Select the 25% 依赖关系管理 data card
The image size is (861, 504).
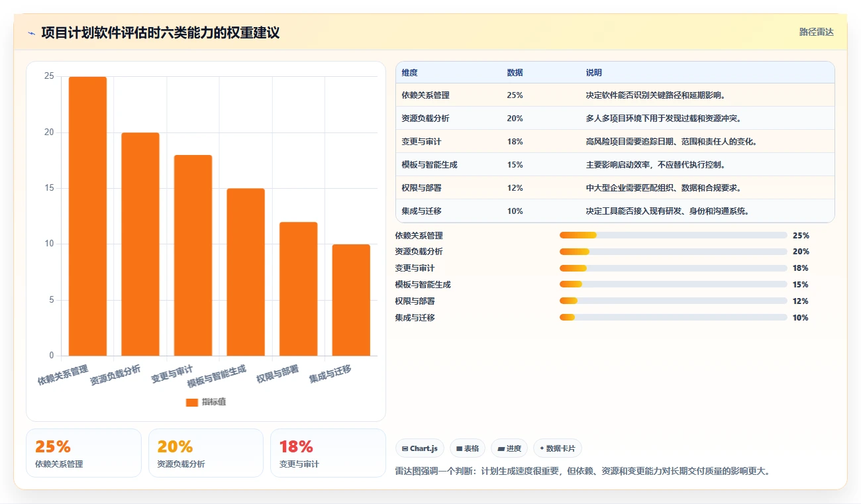[83, 453]
